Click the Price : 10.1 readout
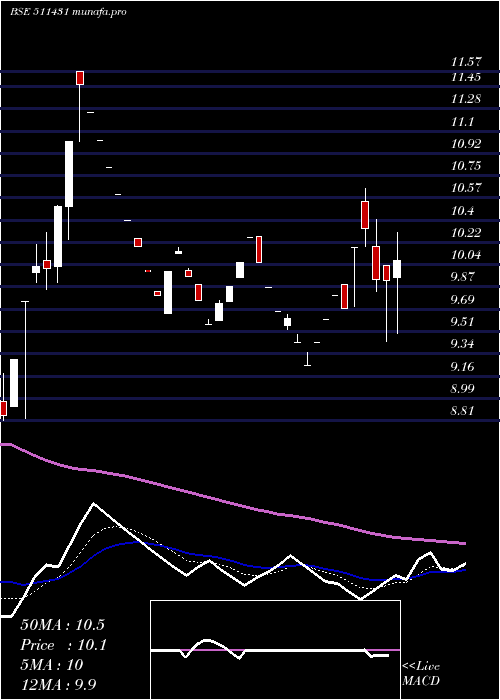This screenshot has height=700, width=500. [63, 645]
